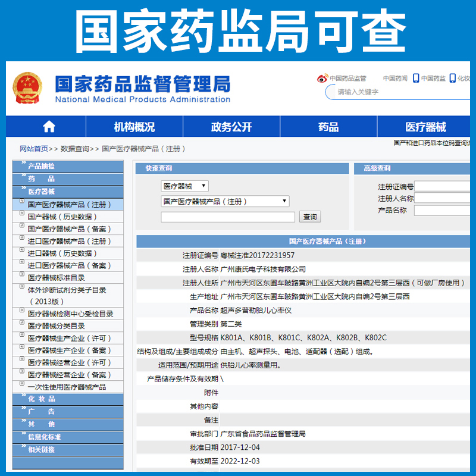The height and width of the screenshot is (476, 476).
Task: Open 一次性使用医疗器械产品
Action: point(67,387)
